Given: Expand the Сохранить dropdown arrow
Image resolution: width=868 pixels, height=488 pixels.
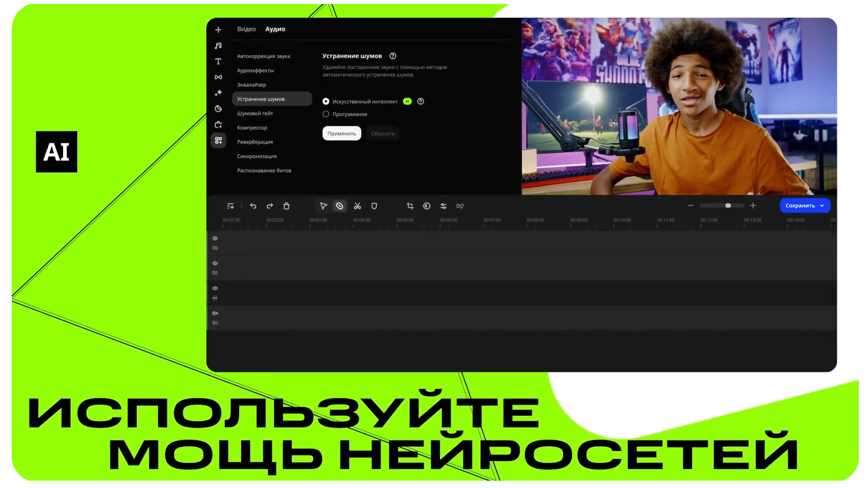Looking at the screenshot, I should click(822, 206).
